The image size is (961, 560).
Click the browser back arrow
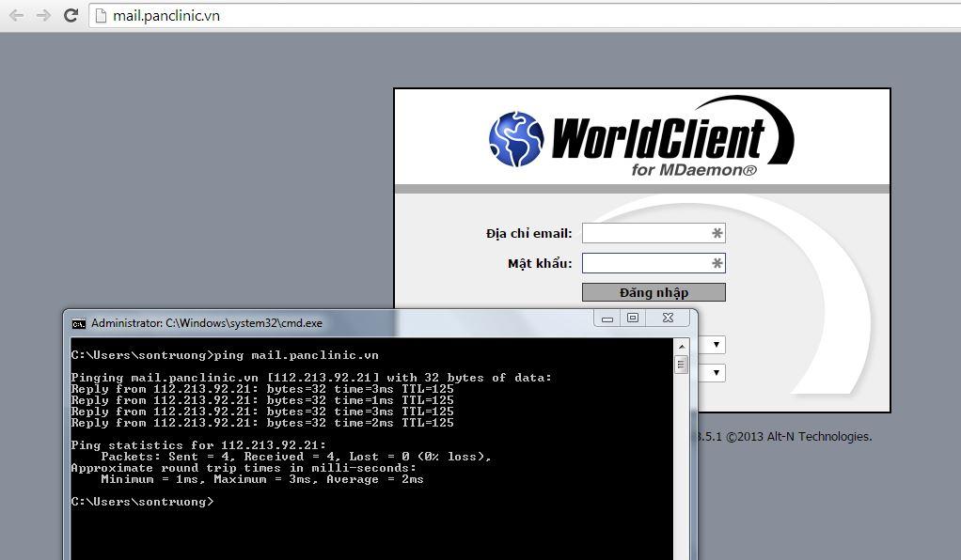pyautogui.click(x=17, y=15)
